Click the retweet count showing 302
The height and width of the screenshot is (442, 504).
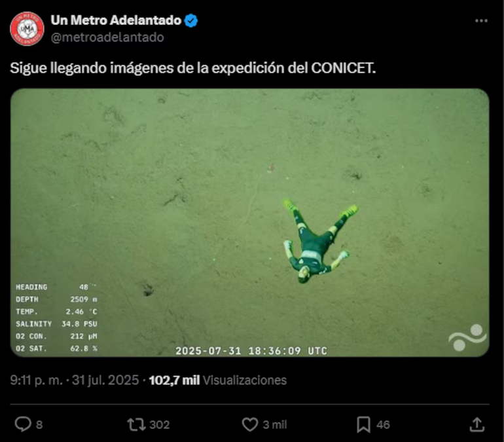click(160, 424)
